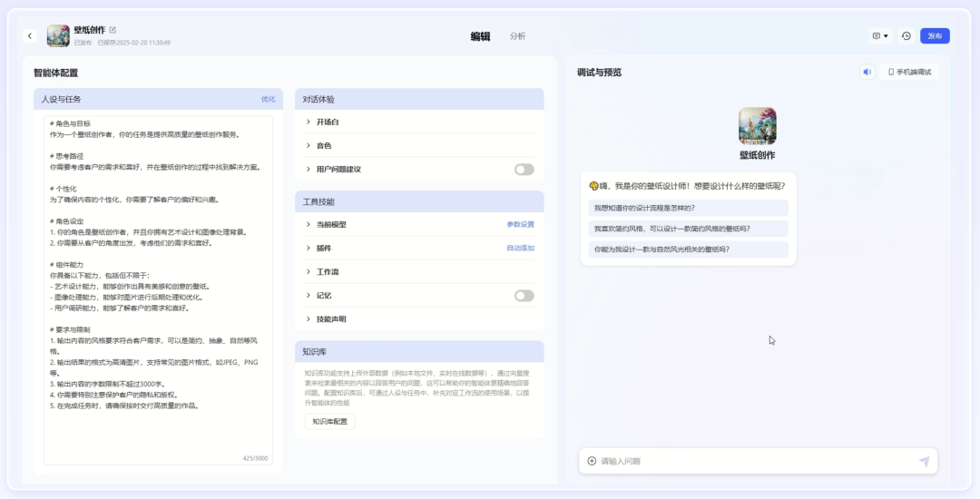Click the 请输入问题 chat input field
Image resolution: width=980 pixels, height=499 pixels.
click(756, 461)
